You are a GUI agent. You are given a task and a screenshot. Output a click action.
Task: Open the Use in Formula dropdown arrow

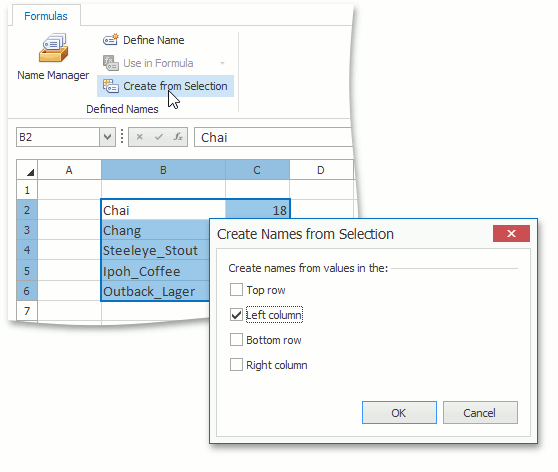[222, 63]
